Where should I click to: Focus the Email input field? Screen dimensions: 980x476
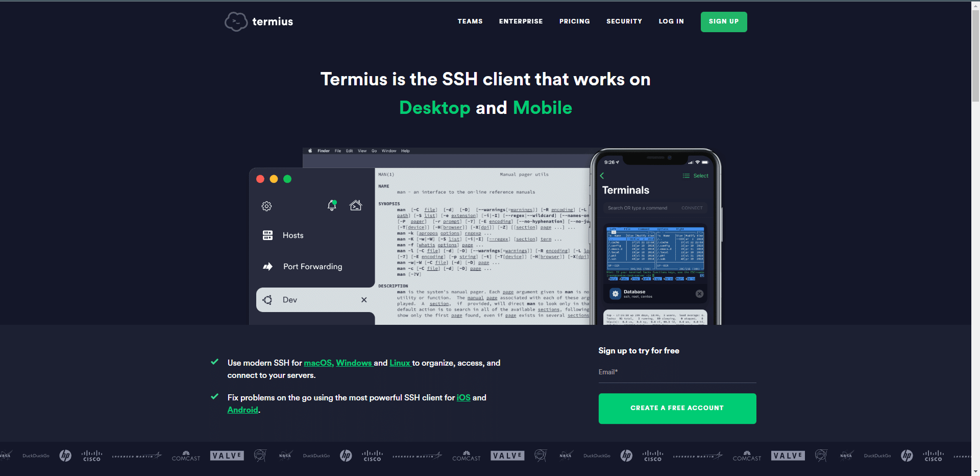[x=677, y=373]
